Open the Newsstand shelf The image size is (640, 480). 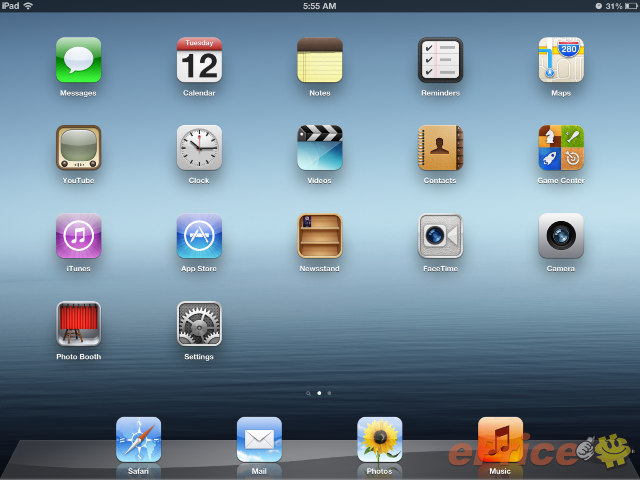[320, 236]
